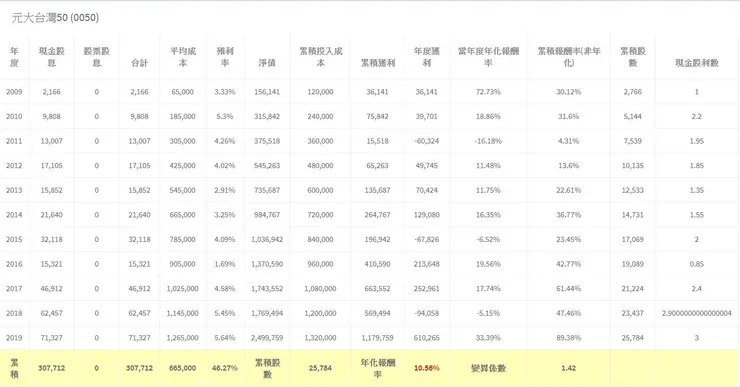Click the 合計 column header
740x387 pixels.
coord(139,63)
